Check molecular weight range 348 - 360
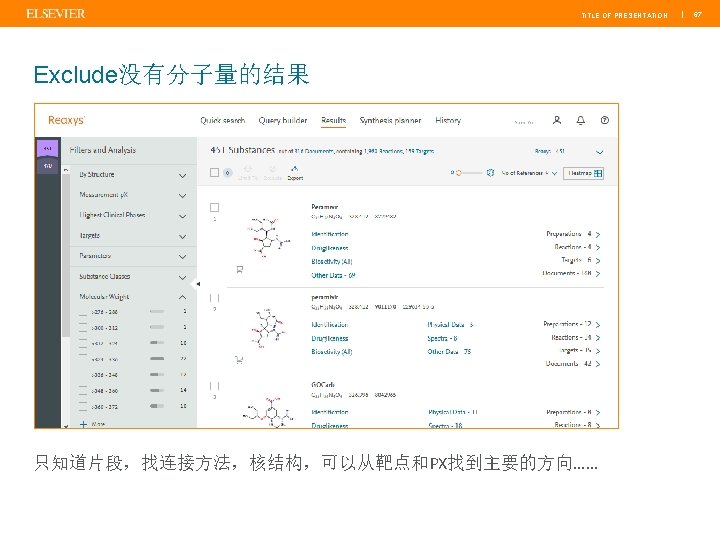 [x=83, y=391]
